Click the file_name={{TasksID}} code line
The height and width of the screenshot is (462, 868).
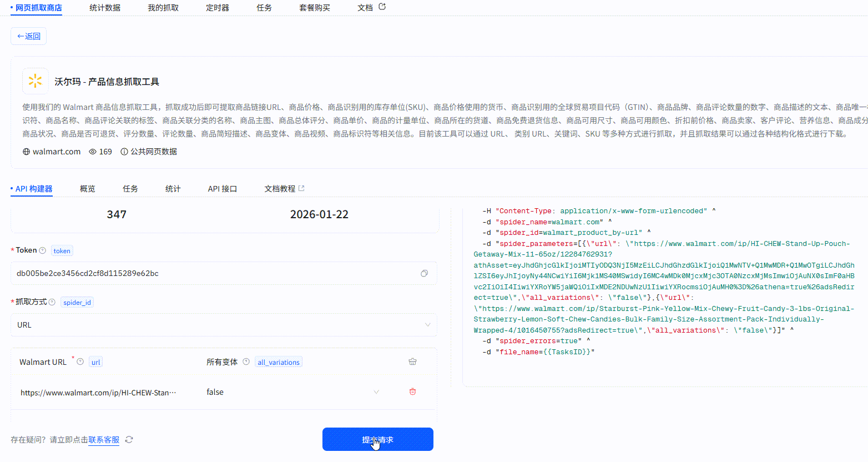[x=538, y=351]
